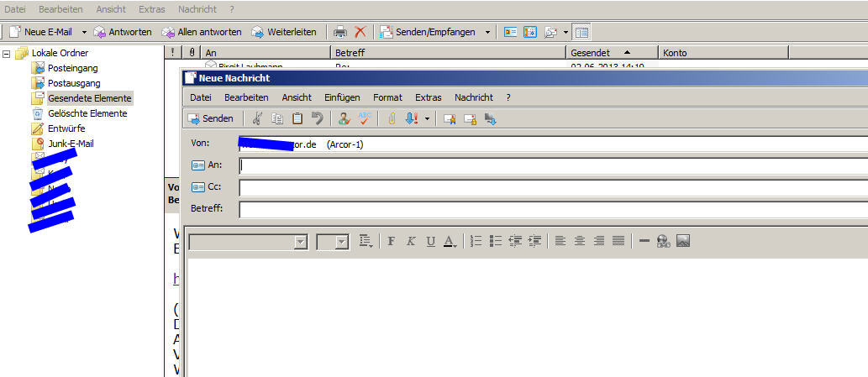Open the font name combo box

coord(248,242)
